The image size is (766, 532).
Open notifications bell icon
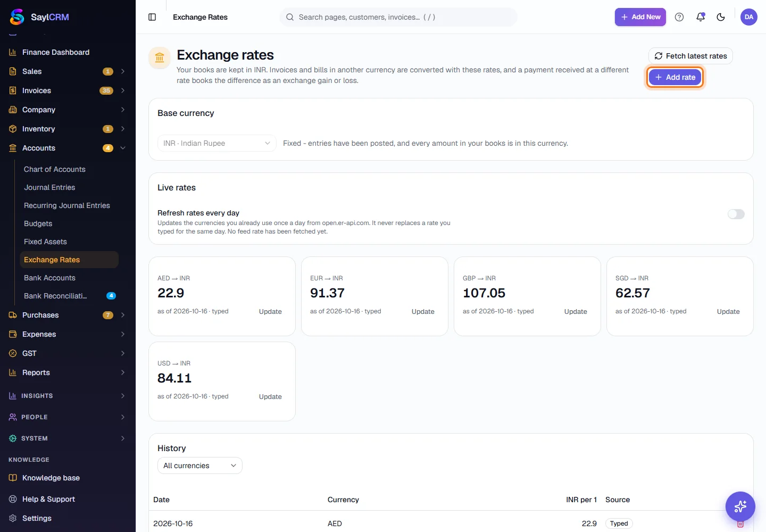701,17
